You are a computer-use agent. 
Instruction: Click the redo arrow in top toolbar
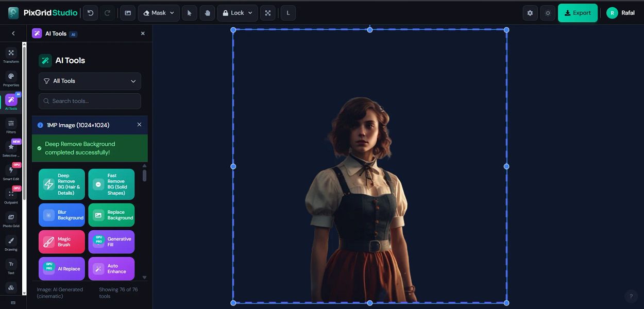coord(108,13)
